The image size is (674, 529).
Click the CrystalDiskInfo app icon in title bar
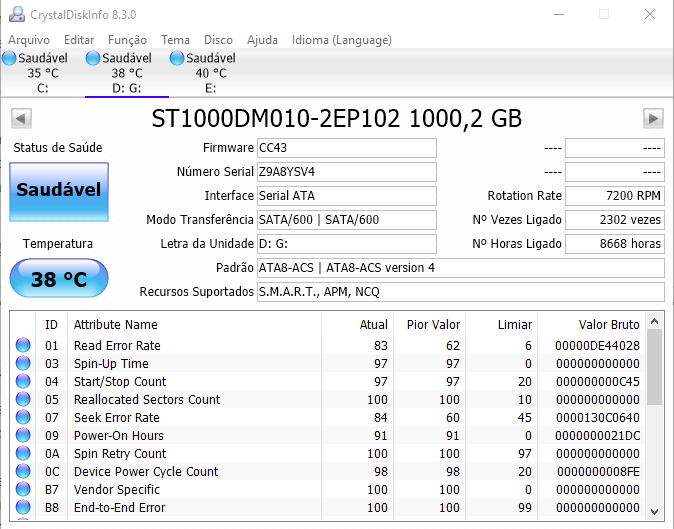(17, 14)
